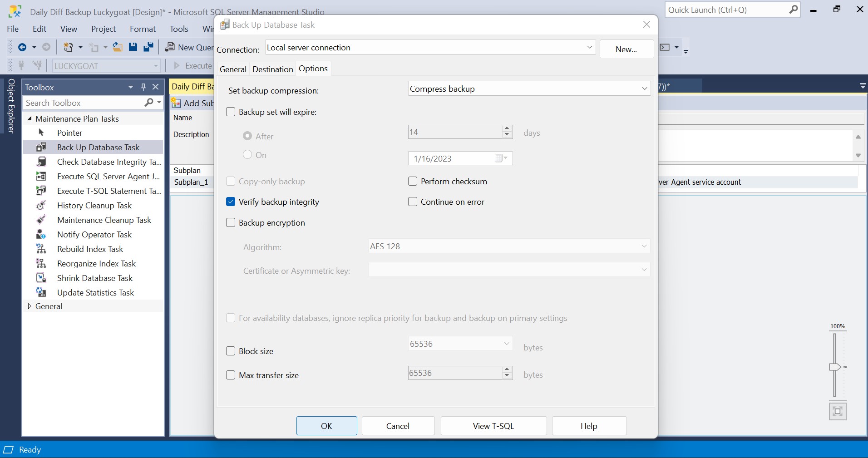Screen dimensions: 868x458
Task: Enable the Perform checksum checkbox
Action: click(x=413, y=182)
